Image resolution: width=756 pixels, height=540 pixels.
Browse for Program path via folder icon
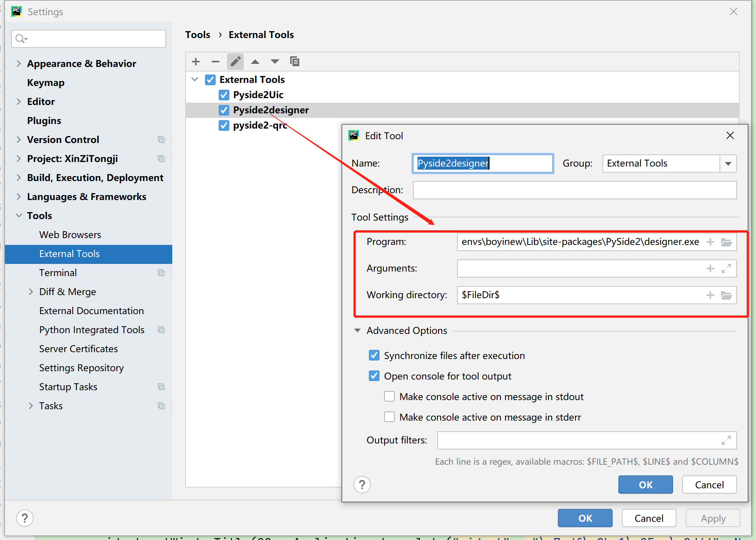click(x=726, y=242)
